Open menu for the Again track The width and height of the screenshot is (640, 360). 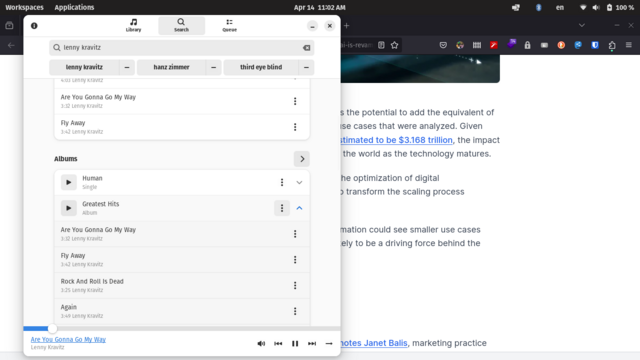click(295, 311)
